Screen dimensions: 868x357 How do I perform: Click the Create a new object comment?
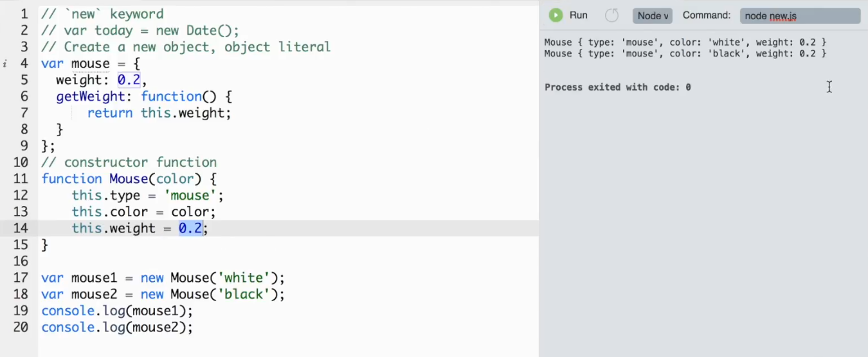click(x=186, y=47)
